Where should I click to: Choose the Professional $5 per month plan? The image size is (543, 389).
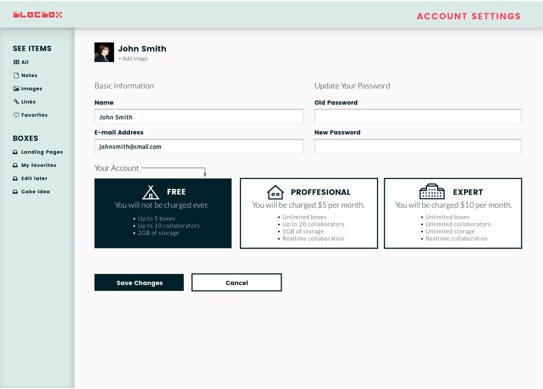(x=309, y=213)
